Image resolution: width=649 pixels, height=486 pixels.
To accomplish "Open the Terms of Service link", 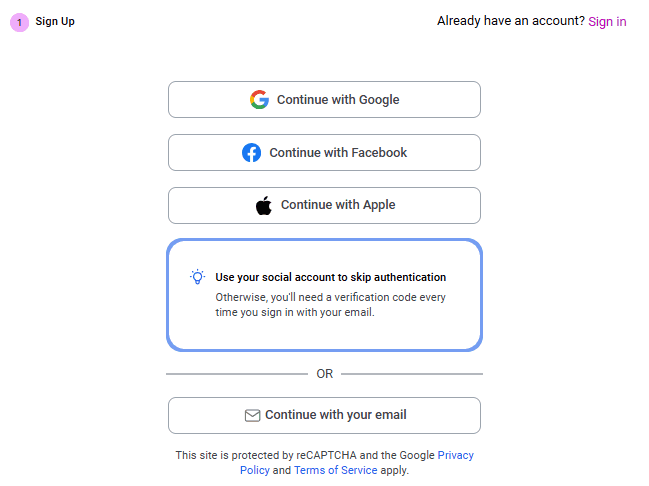I will (x=336, y=470).
